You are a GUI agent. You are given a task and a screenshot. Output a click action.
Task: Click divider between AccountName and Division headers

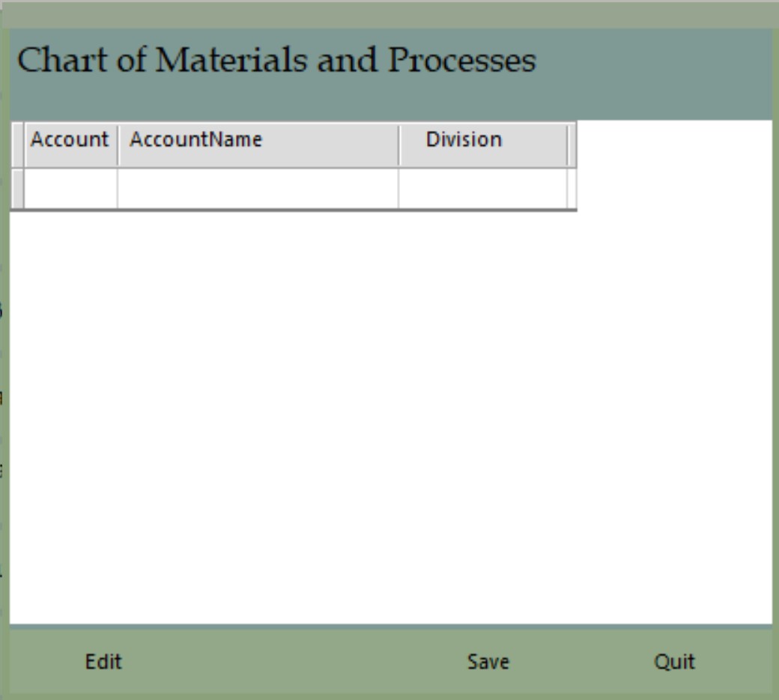pyautogui.click(x=398, y=142)
